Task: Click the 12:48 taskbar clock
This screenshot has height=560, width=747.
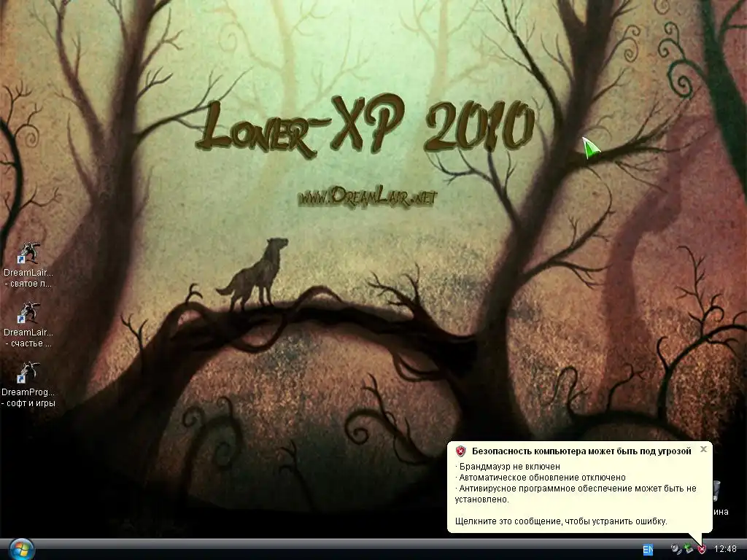Action: (725, 550)
